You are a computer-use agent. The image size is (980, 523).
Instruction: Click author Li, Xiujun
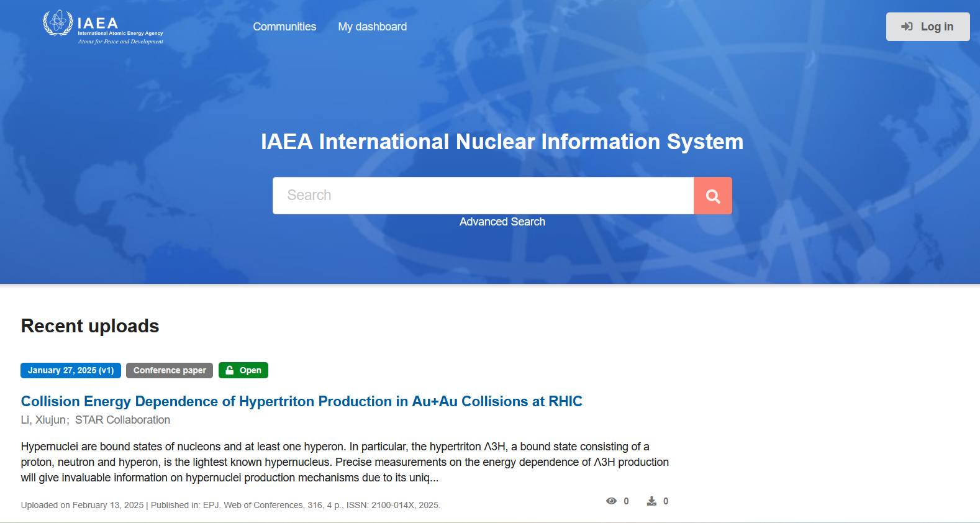coord(43,420)
